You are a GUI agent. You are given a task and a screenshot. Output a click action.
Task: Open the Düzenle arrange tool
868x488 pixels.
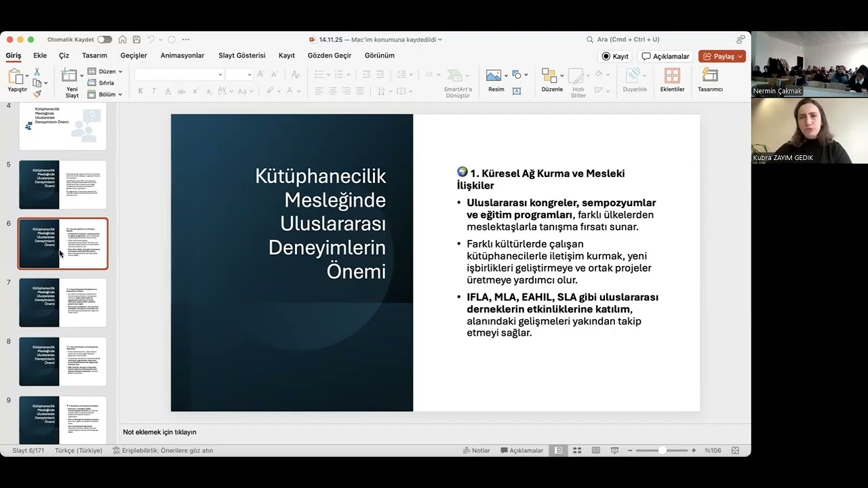(x=551, y=80)
